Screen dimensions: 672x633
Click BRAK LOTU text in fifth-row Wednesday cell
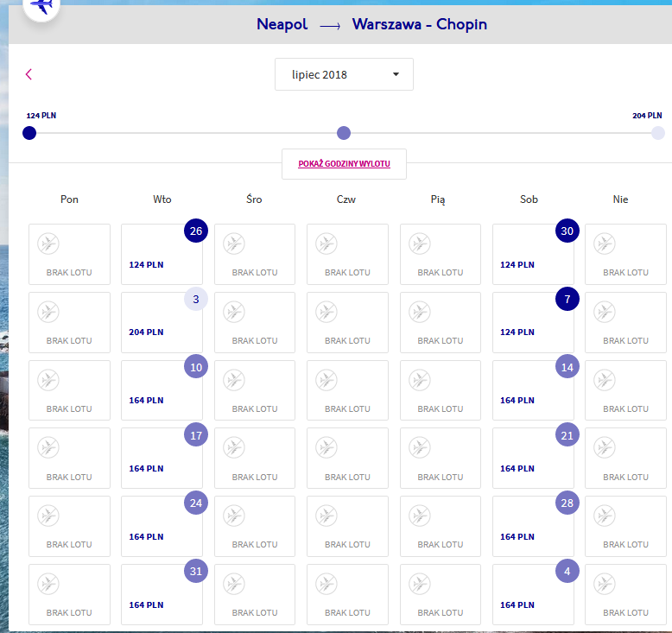pyautogui.click(x=255, y=544)
